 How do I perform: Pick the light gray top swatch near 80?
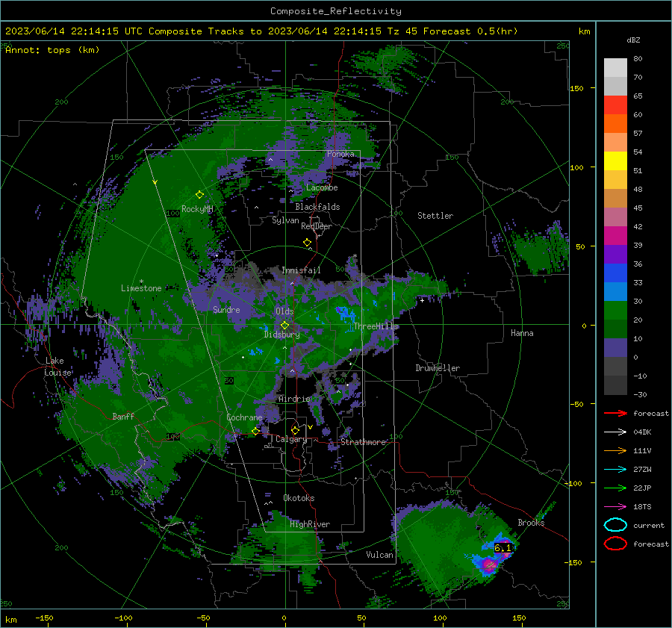615,68
